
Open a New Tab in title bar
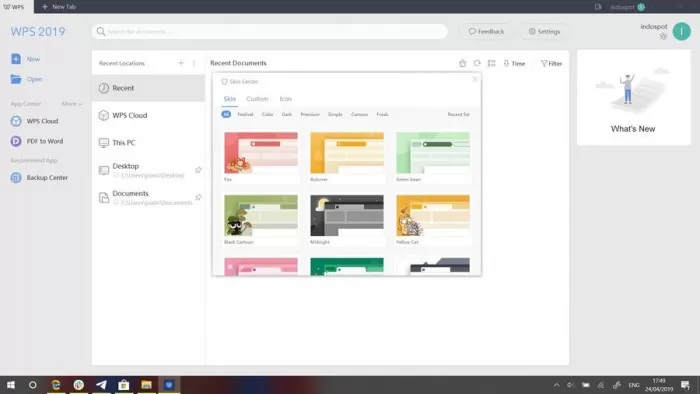58,7
